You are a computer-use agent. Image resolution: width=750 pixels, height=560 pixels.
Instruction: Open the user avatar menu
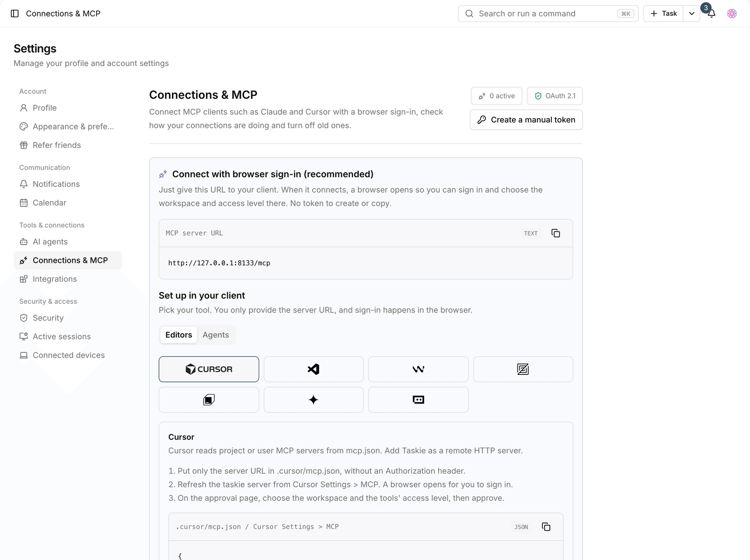coord(732,14)
